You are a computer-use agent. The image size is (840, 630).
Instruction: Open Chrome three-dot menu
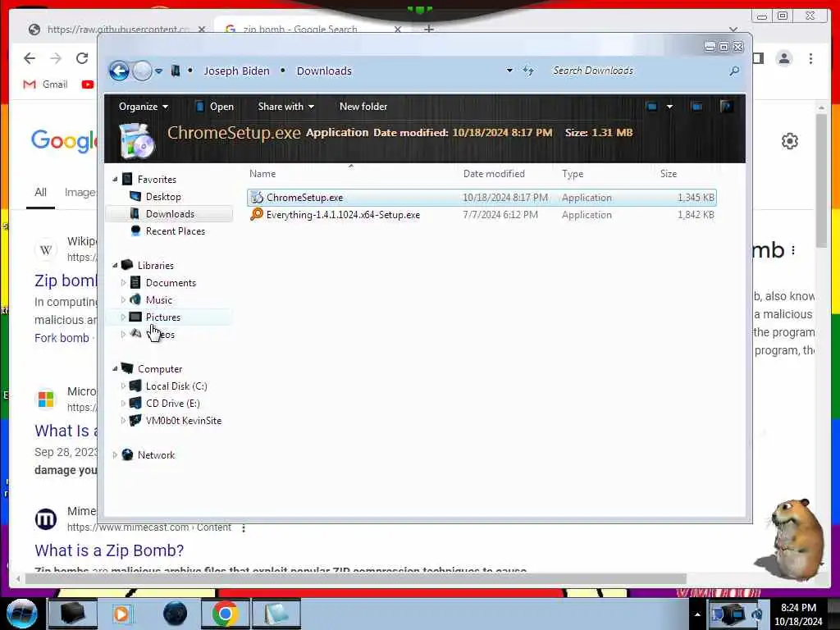coord(810,58)
